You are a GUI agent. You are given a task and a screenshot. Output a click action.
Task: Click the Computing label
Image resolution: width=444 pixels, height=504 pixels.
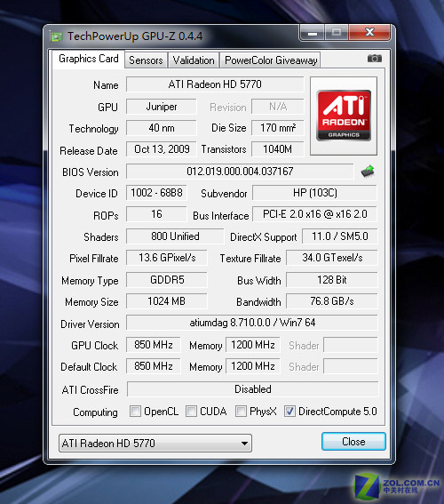(x=95, y=412)
